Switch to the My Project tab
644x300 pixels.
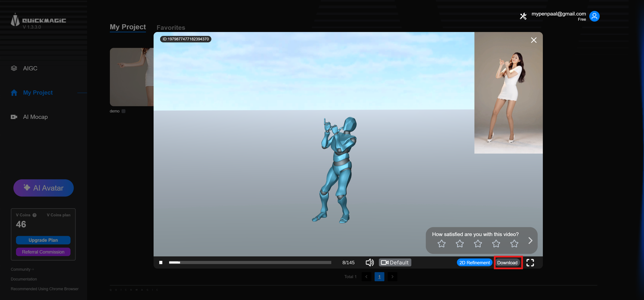click(x=128, y=27)
